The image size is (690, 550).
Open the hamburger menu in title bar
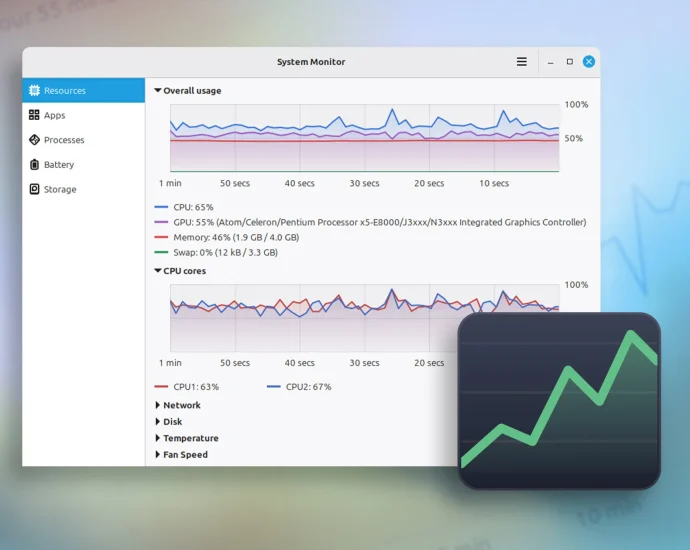click(x=521, y=62)
